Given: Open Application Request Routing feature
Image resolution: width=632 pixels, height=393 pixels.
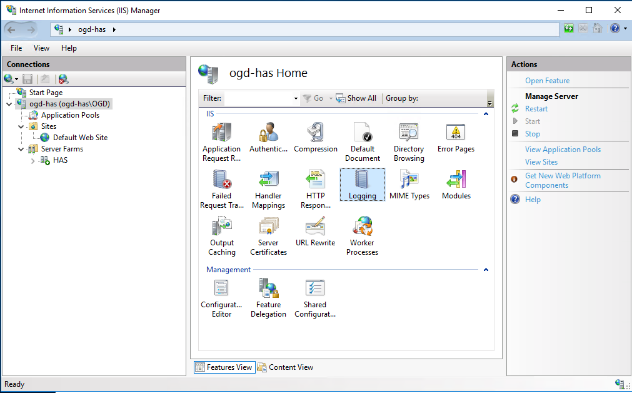Looking at the screenshot, I should (x=221, y=142).
